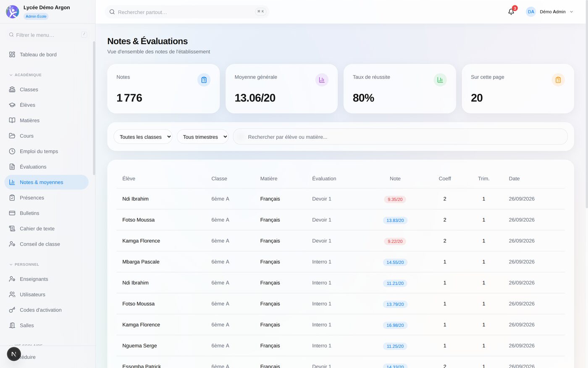Open Présences in sidebar
Screen dimensions: 588x368
point(46,198)
